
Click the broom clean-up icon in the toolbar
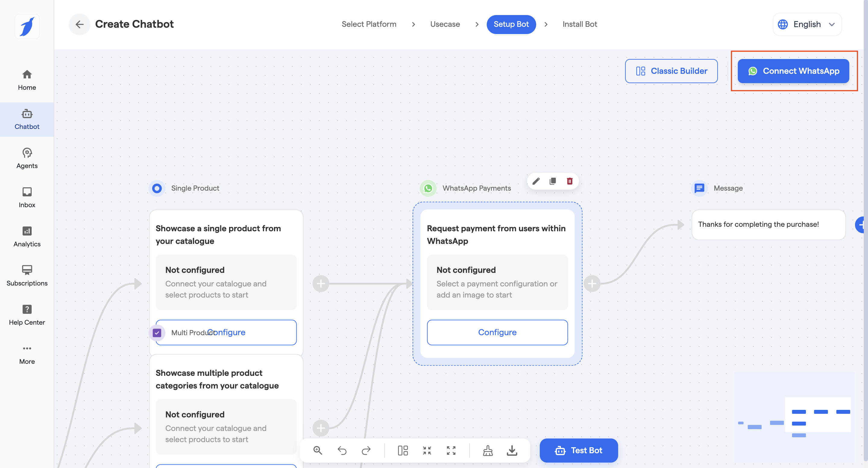pos(488,450)
